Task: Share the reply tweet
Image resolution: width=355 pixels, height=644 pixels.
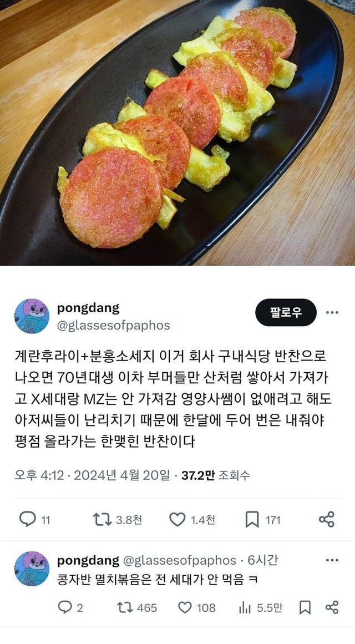Action: (x=332, y=607)
